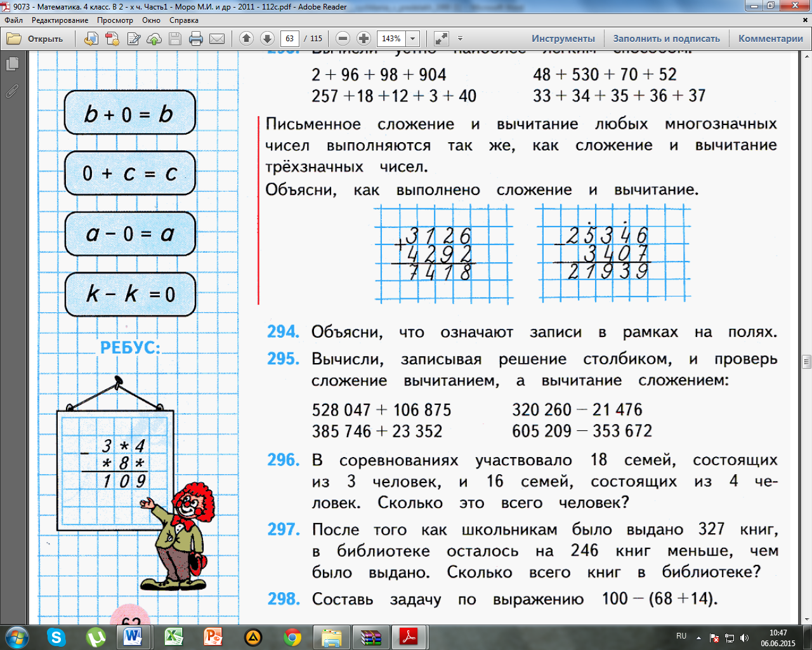Show hidden tray icons arrow
The height and width of the screenshot is (650, 812).
click(699, 638)
